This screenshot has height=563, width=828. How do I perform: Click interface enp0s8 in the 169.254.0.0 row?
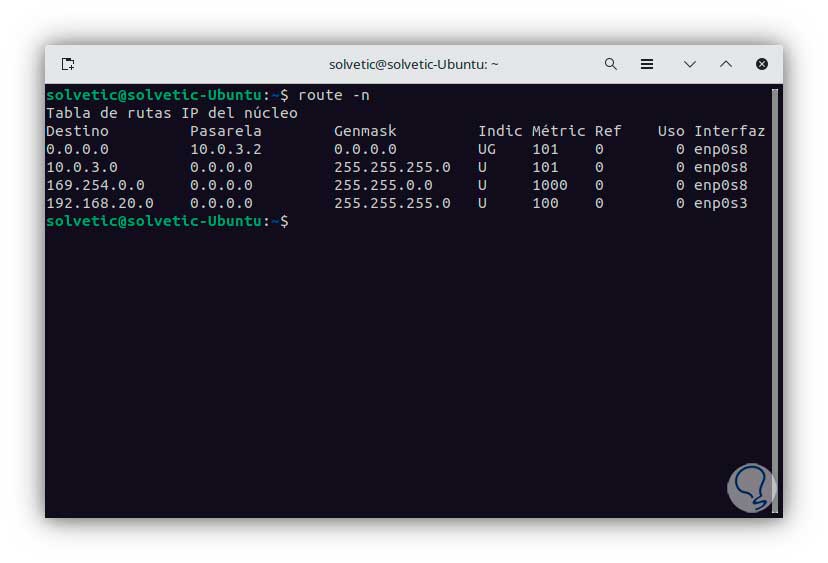(720, 185)
